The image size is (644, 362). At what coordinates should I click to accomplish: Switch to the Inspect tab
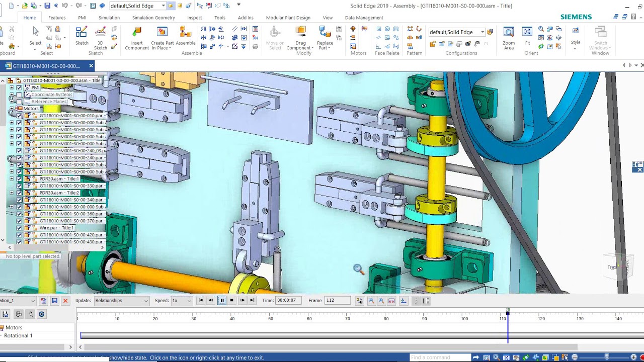tap(195, 18)
